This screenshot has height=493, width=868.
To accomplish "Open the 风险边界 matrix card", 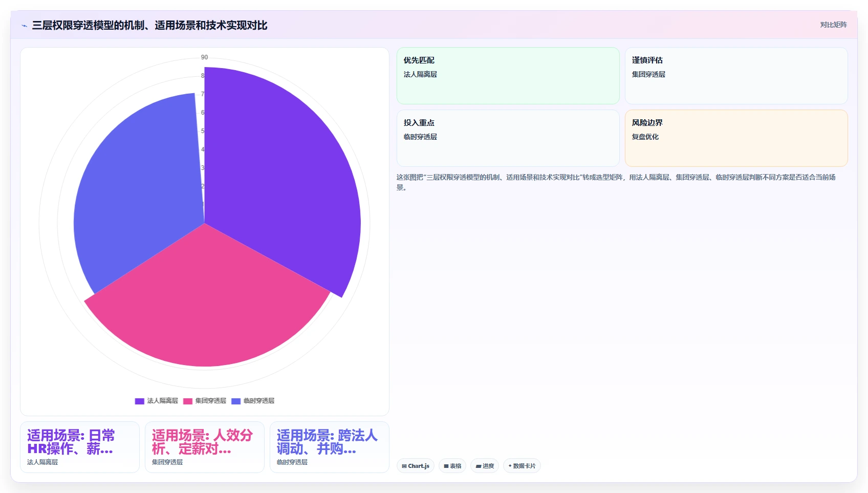I will coord(736,138).
